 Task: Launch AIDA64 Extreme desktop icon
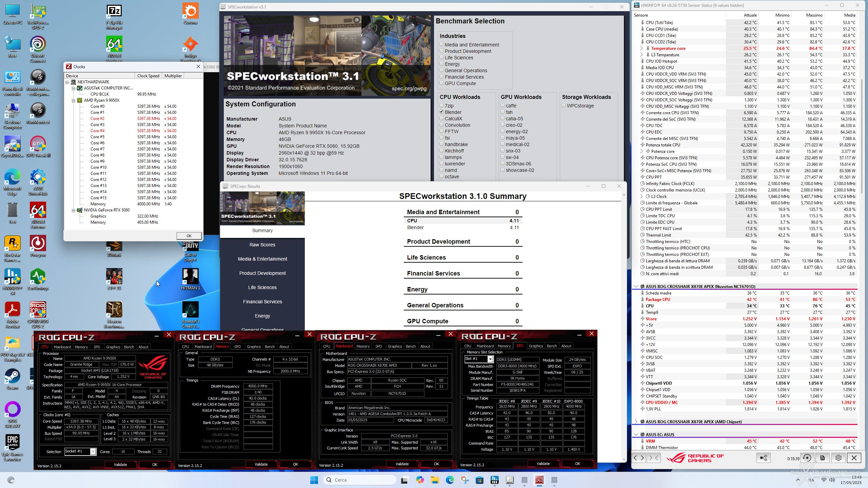(x=38, y=216)
